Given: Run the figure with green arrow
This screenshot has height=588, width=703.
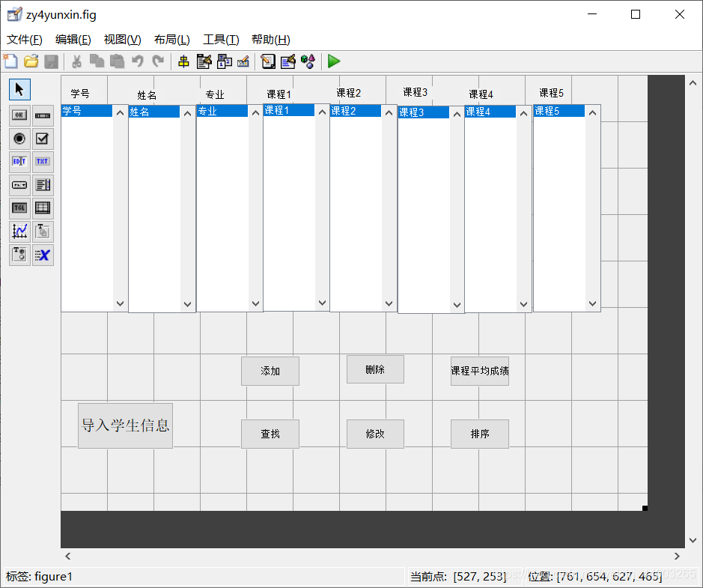Looking at the screenshot, I should (334, 61).
